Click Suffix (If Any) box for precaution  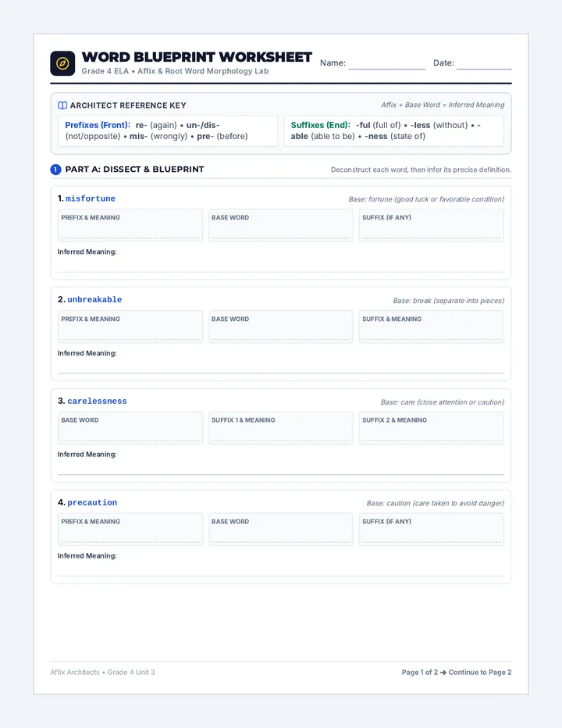[x=432, y=529]
